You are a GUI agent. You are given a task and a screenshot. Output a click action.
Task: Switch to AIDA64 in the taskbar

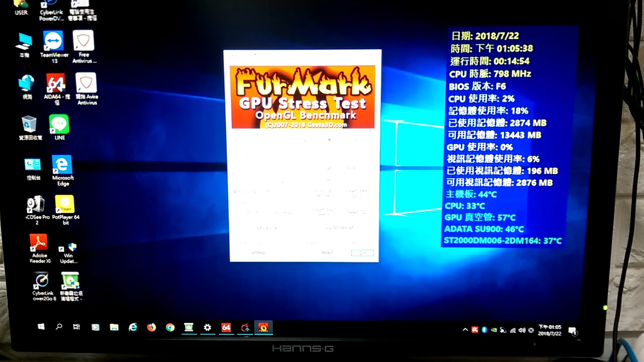tap(226, 327)
